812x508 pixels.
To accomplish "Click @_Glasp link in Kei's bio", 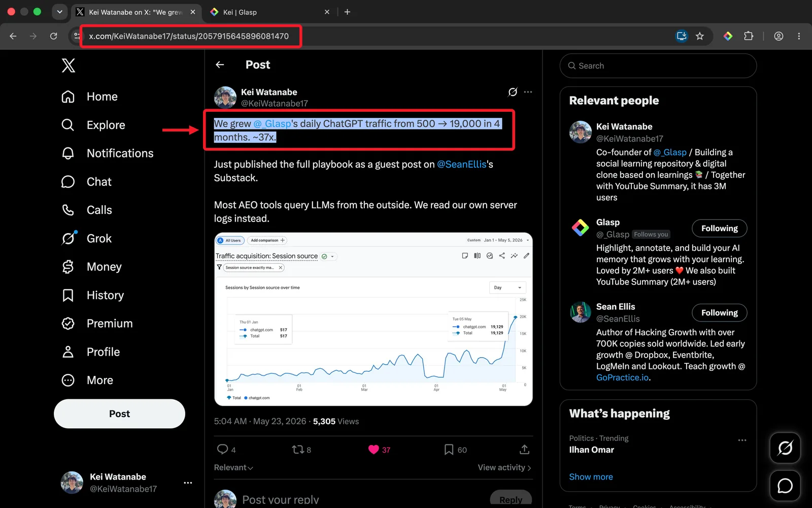I will click(670, 152).
